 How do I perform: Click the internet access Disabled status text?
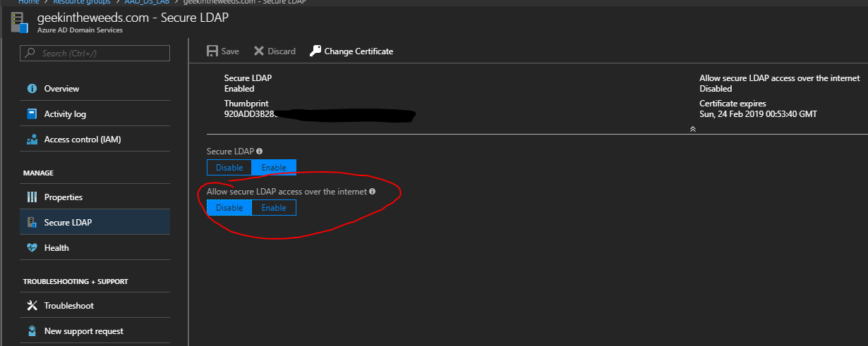716,89
